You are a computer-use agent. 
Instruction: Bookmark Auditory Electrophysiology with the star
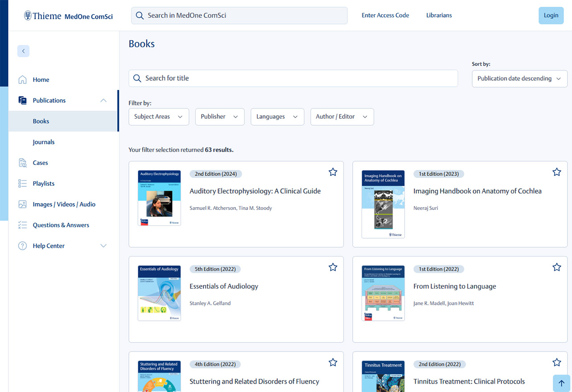[x=333, y=172]
